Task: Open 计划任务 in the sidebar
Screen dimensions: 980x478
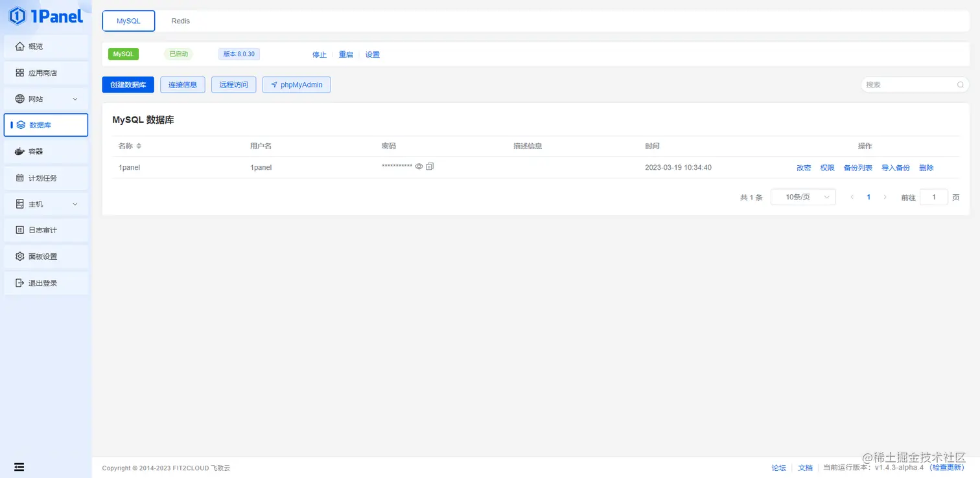Action: click(46, 178)
